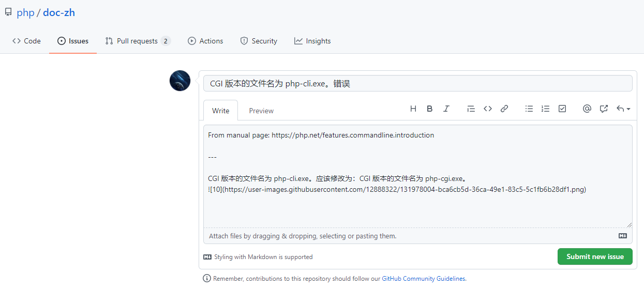644x288 pixels.
Task: Insert a task list checkbox
Action: pos(562,109)
